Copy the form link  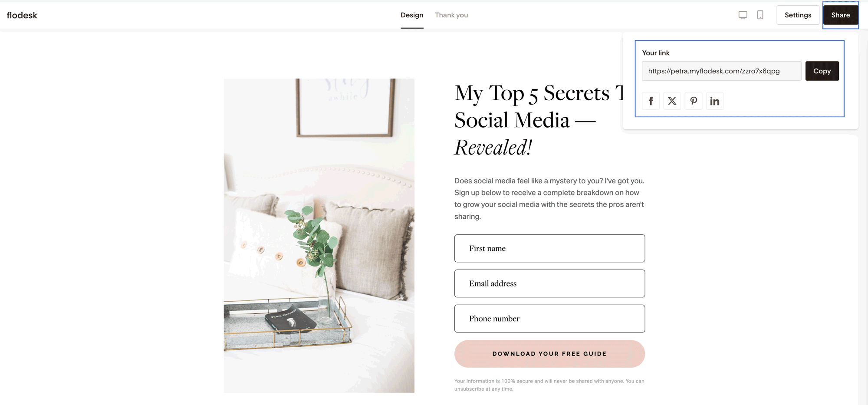pos(822,71)
